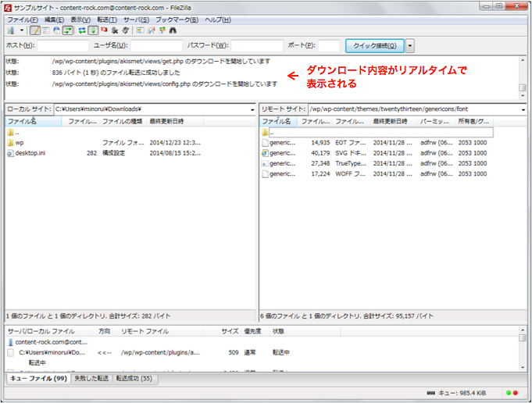
Task: Click the ホスト(H) input field
Action: click(62, 45)
